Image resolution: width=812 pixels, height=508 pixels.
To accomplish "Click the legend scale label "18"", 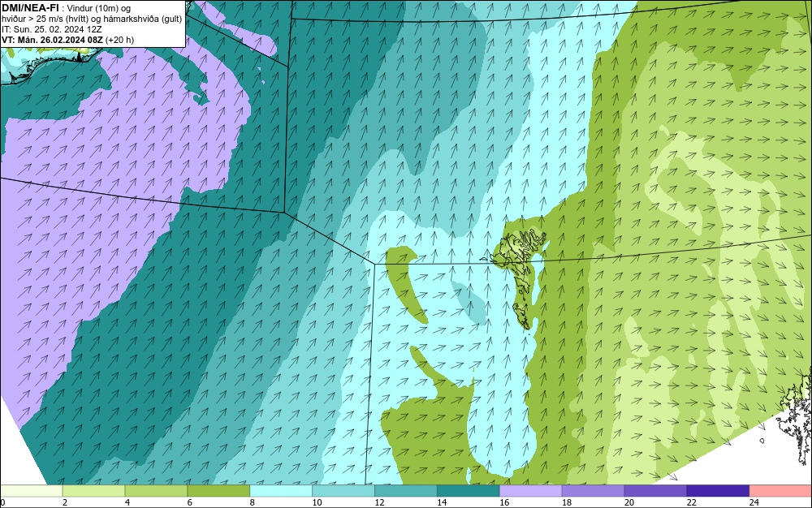I will pyautogui.click(x=567, y=502).
